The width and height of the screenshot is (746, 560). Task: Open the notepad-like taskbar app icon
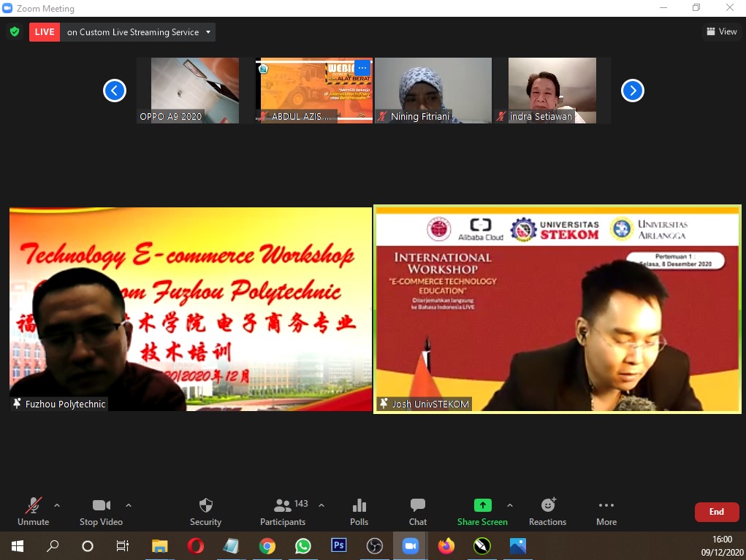[231, 545]
